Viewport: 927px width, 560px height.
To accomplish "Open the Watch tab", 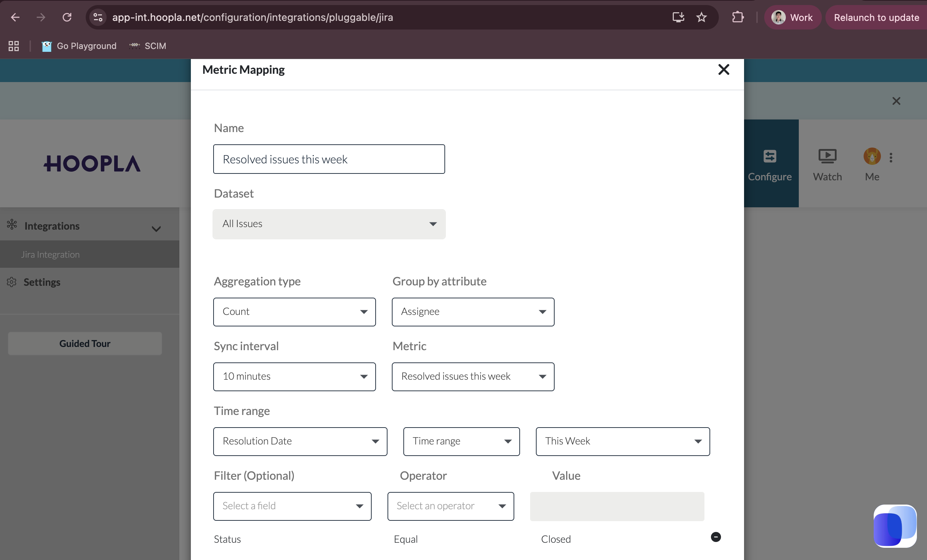I will click(x=827, y=164).
